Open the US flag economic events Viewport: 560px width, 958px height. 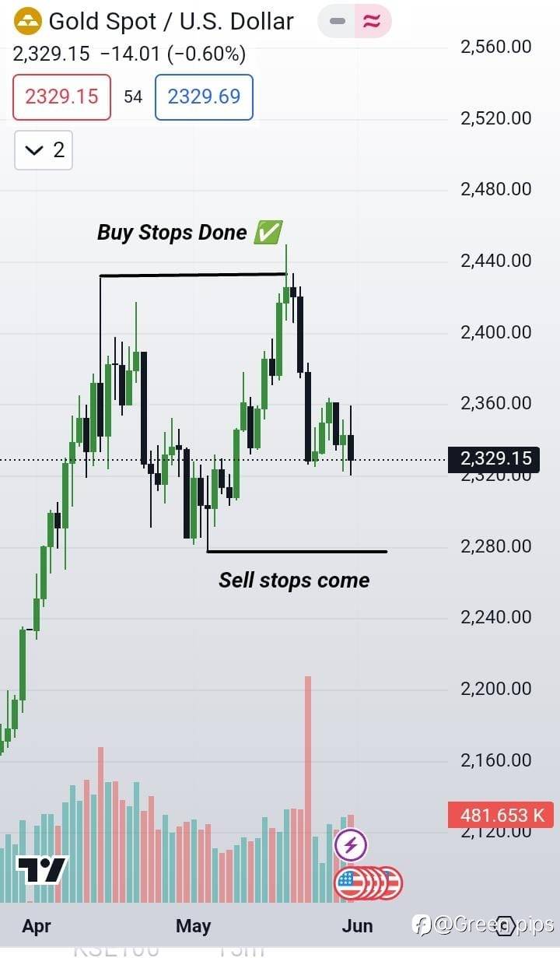351,883
